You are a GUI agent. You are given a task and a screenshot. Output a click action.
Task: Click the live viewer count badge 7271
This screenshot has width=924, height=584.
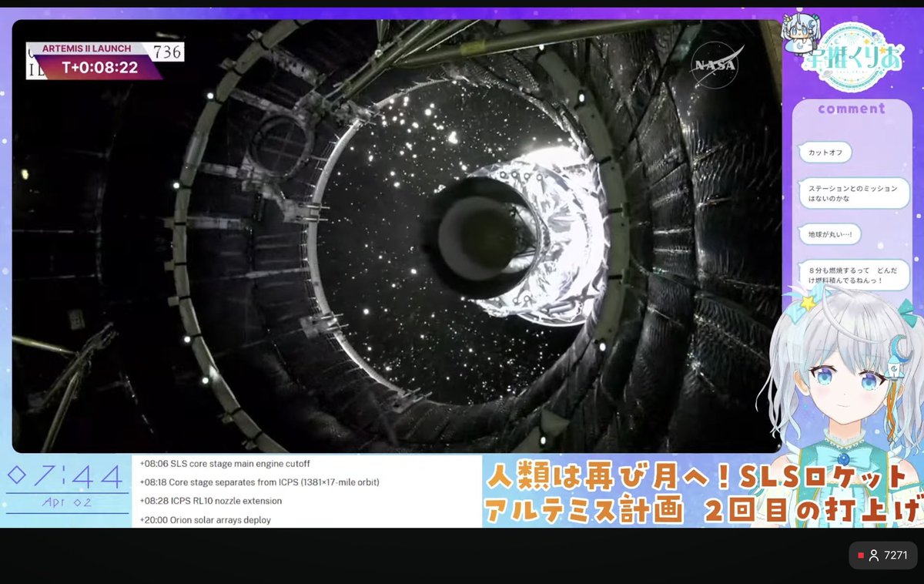coord(882,555)
